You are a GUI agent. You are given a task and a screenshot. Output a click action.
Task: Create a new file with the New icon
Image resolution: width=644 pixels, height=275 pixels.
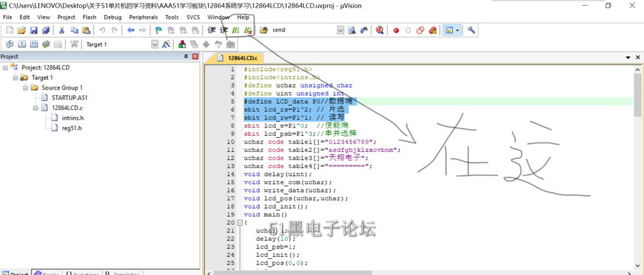(10, 30)
